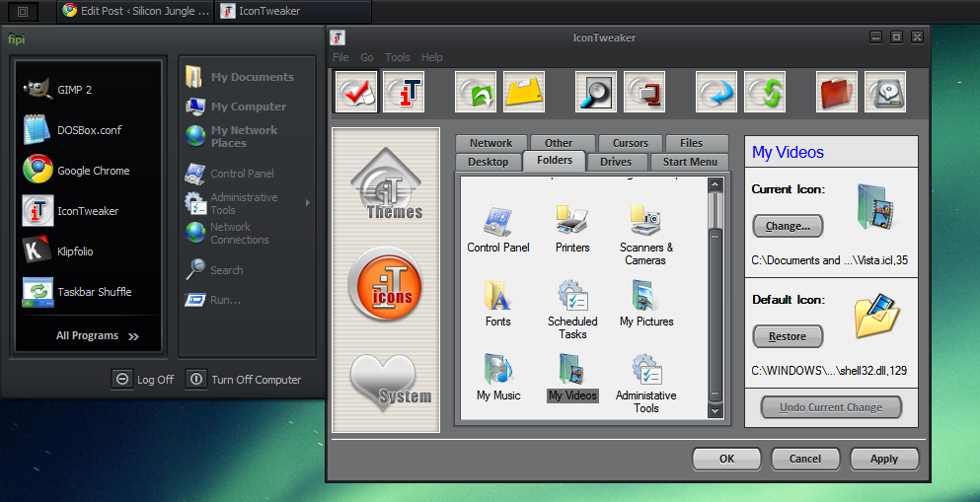Switch to the Network tab
The width and height of the screenshot is (980, 502).
click(x=491, y=143)
